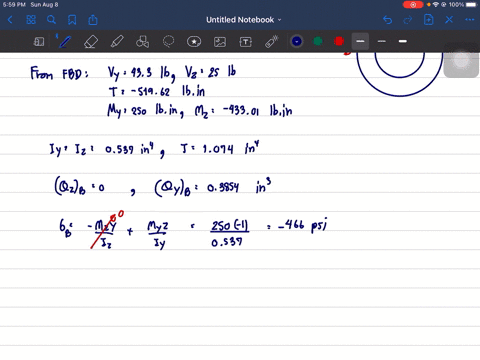The image size is (480, 360).
Task: Undo the last stroke
Action: (x=387, y=20)
